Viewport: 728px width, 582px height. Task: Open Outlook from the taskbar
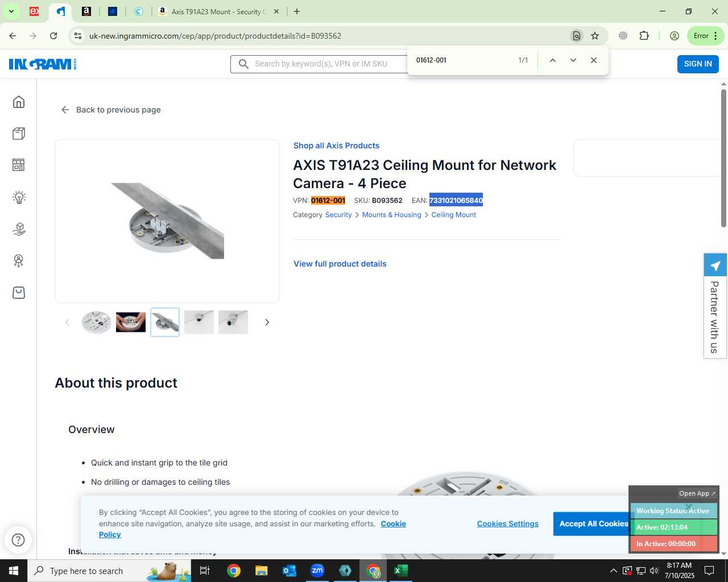coord(289,571)
